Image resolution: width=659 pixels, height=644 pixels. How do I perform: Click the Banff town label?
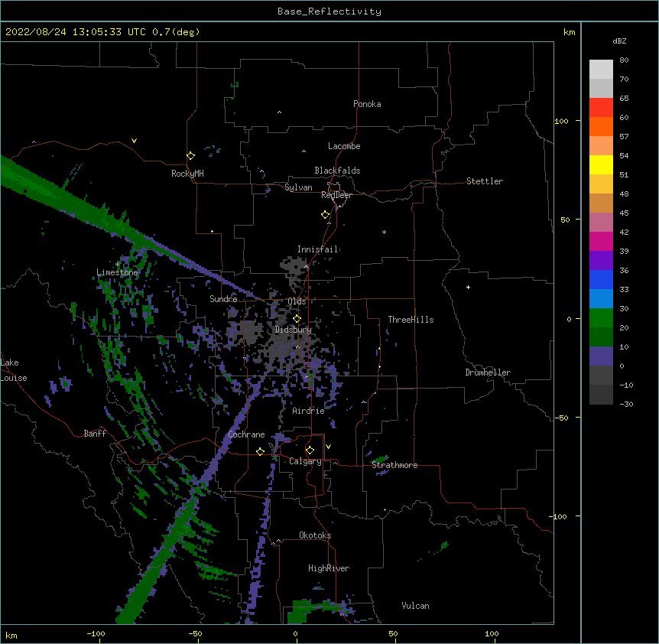pos(95,434)
